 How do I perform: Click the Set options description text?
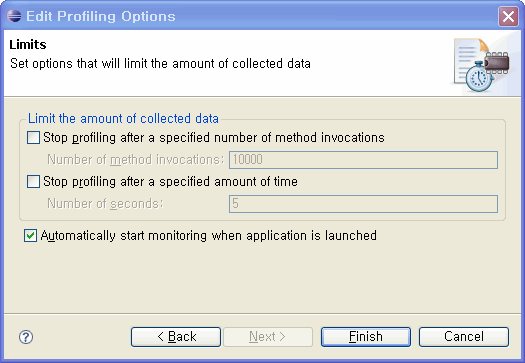click(x=160, y=64)
